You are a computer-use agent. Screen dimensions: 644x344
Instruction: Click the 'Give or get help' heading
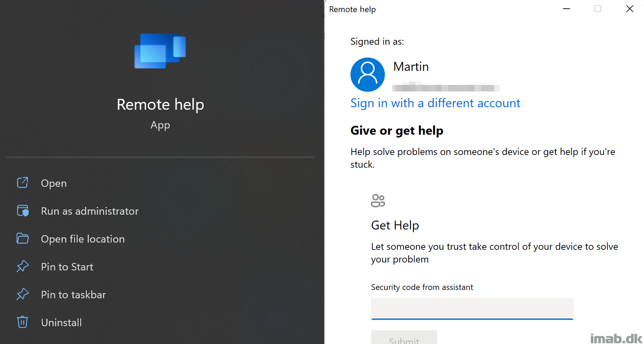tap(397, 131)
